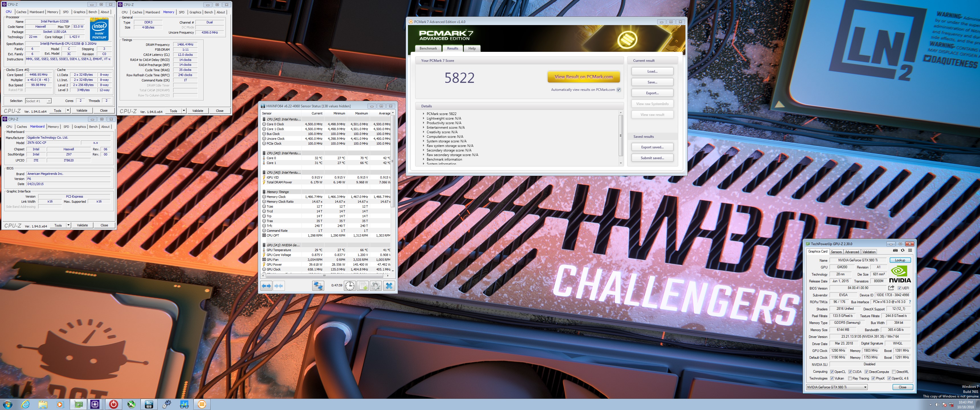980x410 pixels.
Task: Toggle automatically view results on PCMark.com
Action: point(618,90)
